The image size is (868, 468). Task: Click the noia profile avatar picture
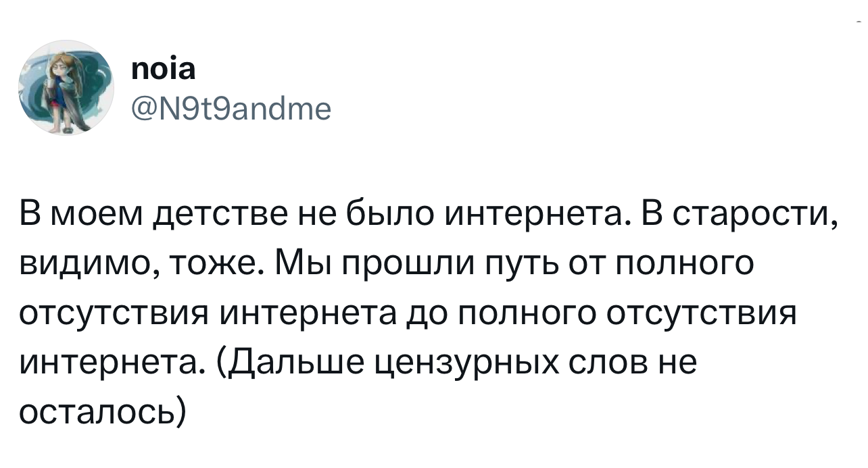click(66, 88)
